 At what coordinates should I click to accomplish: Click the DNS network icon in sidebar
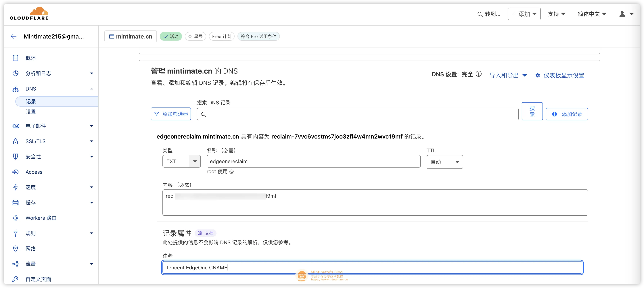point(16,89)
